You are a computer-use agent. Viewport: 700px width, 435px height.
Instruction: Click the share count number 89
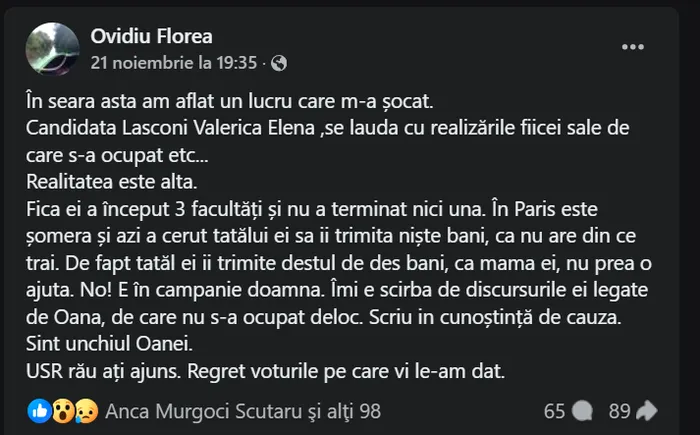619,410
